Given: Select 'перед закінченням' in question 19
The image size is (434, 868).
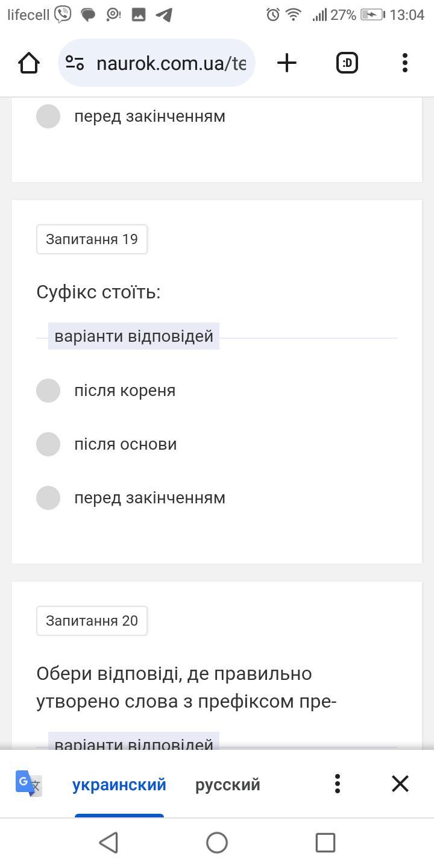Looking at the screenshot, I should [48, 498].
